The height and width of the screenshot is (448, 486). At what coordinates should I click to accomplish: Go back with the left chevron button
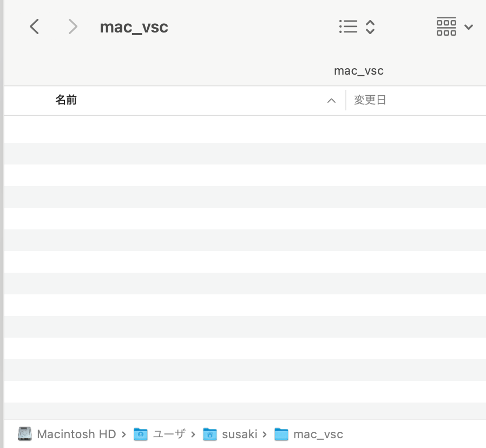35,27
